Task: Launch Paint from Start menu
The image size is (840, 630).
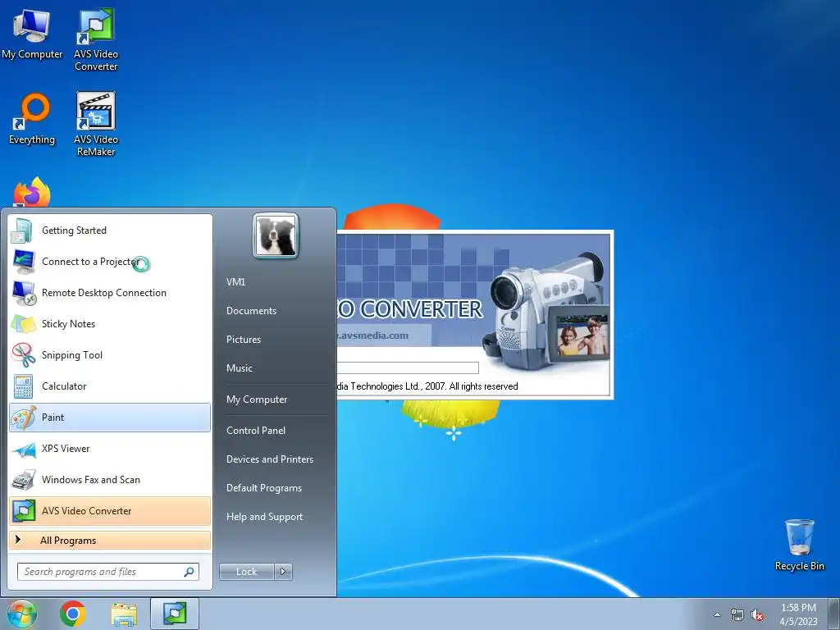Action: click(110, 418)
